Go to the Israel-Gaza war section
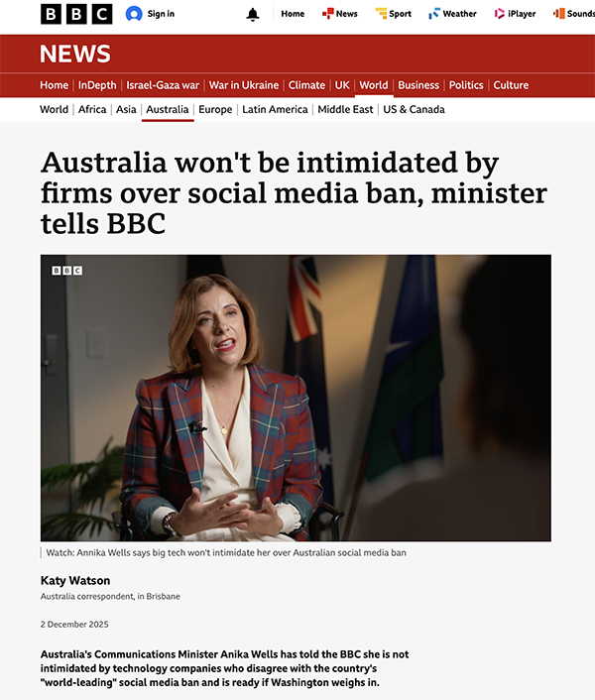Image resolution: width=595 pixels, height=700 pixels. tap(163, 85)
